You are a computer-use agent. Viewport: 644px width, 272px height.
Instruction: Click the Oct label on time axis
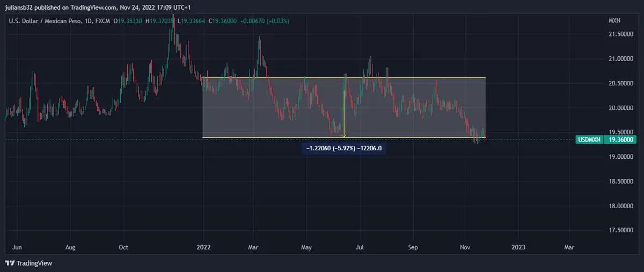(123, 247)
